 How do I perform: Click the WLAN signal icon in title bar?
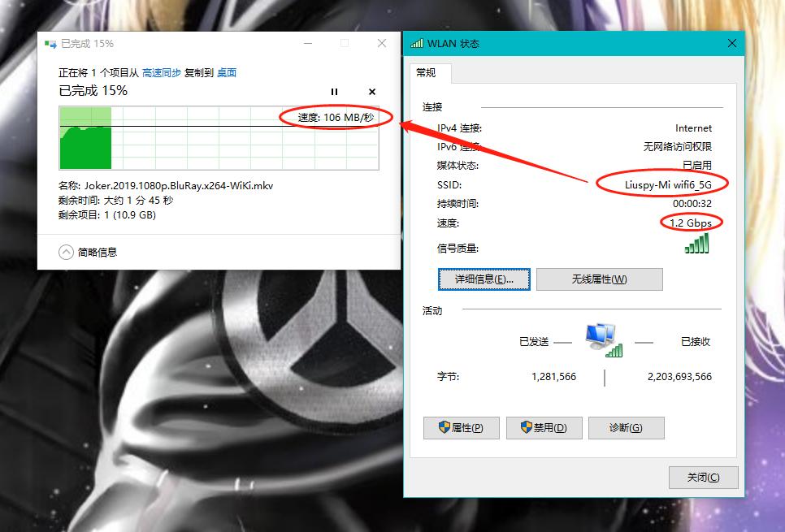418,43
